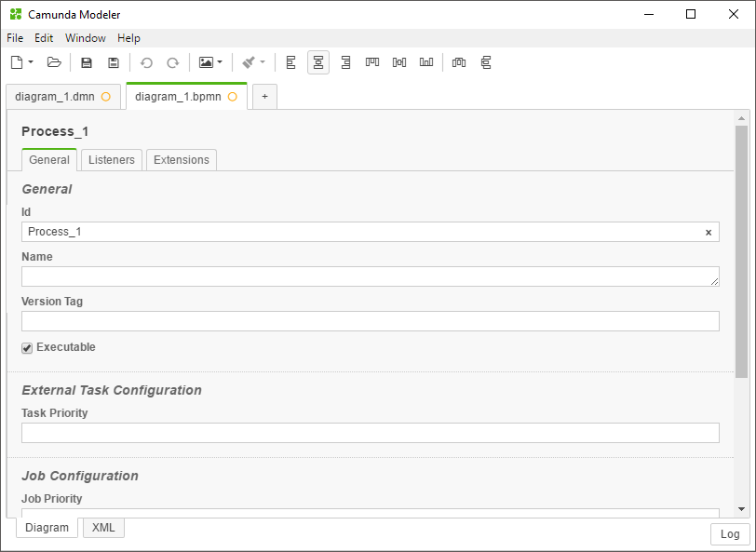The width and height of the screenshot is (756, 552).
Task: Expand the editing tools dropdown arrow
Action: point(263,62)
